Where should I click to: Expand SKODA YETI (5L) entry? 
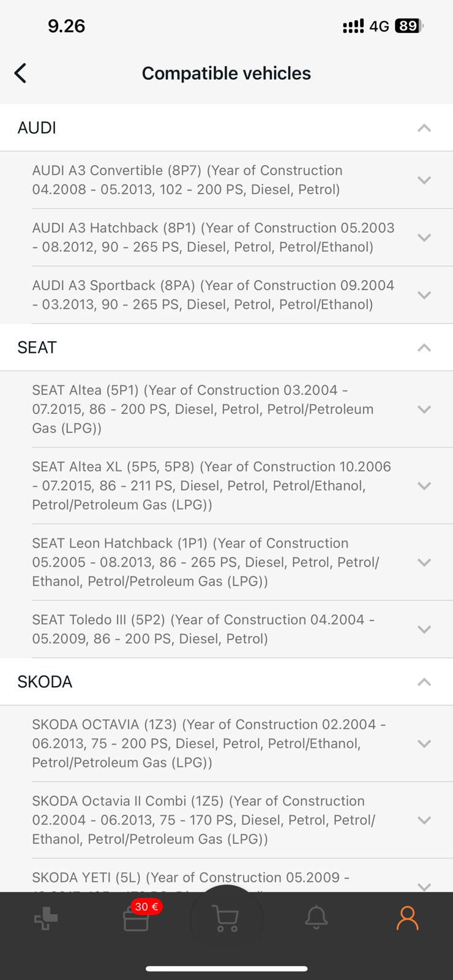click(x=424, y=884)
